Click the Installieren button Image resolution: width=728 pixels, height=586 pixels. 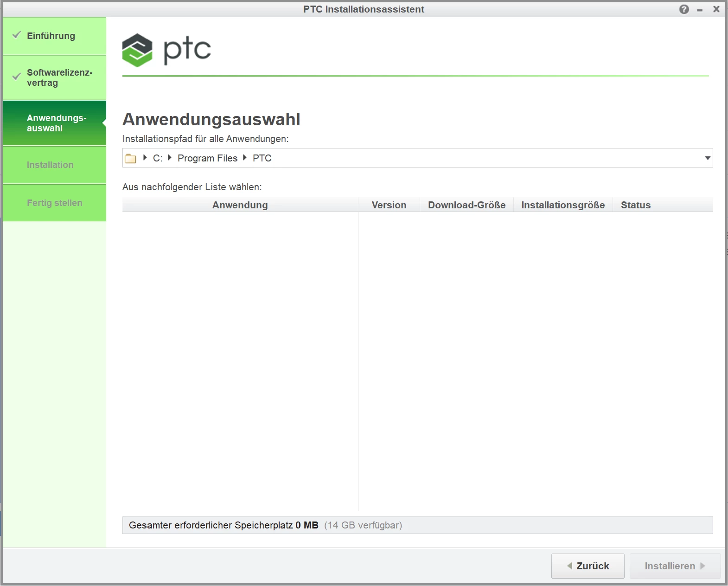pyautogui.click(x=675, y=566)
